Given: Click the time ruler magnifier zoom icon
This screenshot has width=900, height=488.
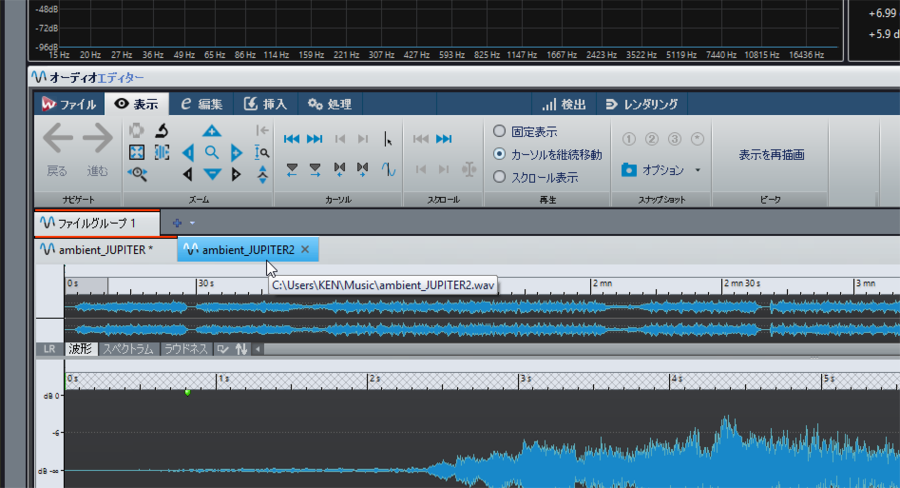Looking at the screenshot, I should 262,153.
